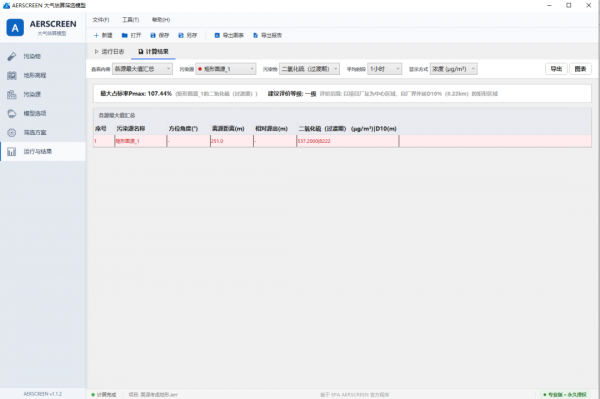Screen dimensions: 600x399
Task: Switch to the 运行日志 tab
Action: [109, 51]
